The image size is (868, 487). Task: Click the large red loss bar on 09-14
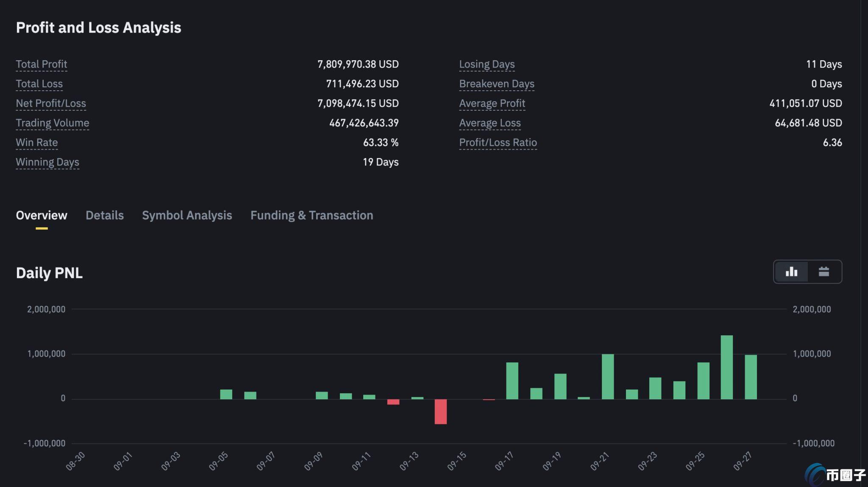tap(441, 412)
